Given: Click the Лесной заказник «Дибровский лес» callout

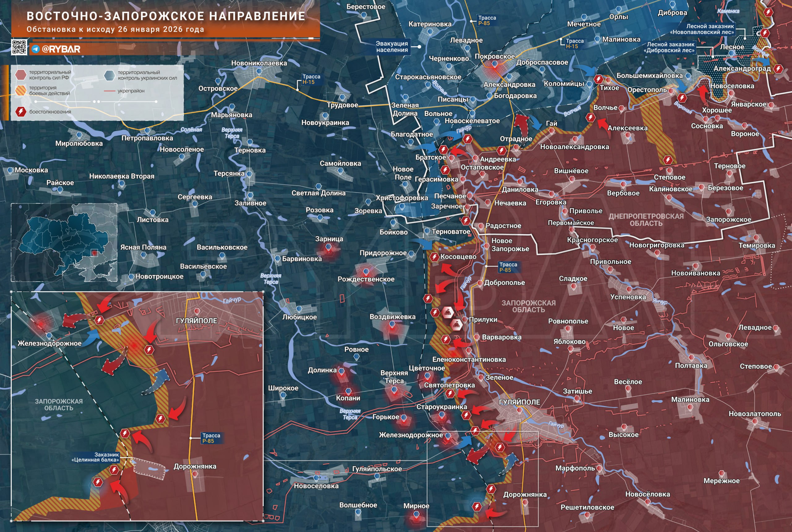Looking at the screenshot, I should click(669, 47).
